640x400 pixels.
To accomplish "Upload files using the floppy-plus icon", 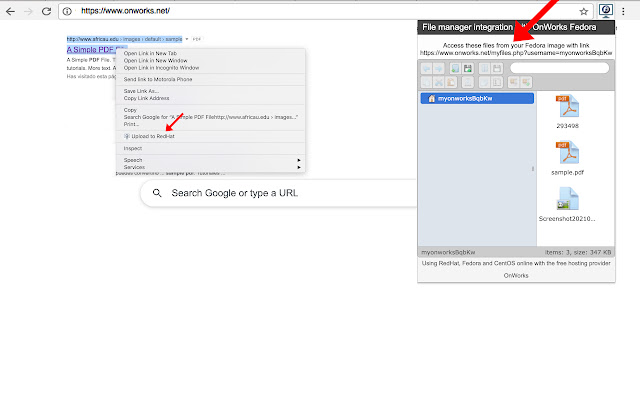I will click(468, 69).
